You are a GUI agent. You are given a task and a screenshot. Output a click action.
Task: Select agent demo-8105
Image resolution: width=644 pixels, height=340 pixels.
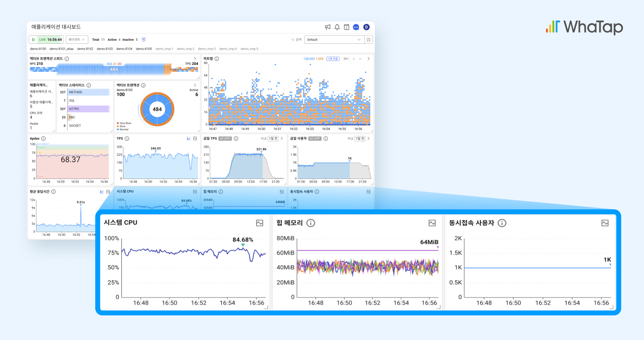(144, 49)
